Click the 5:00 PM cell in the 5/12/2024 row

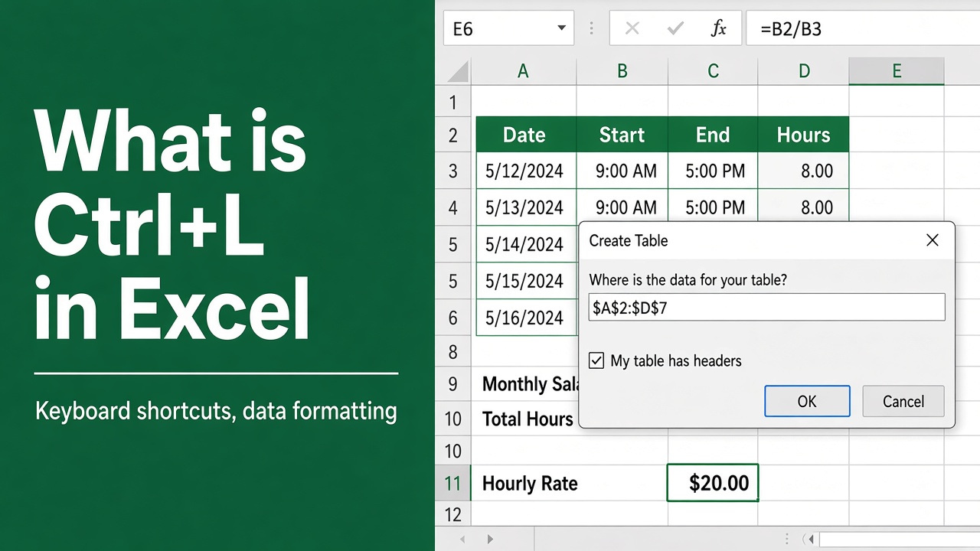pyautogui.click(x=713, y=171)
